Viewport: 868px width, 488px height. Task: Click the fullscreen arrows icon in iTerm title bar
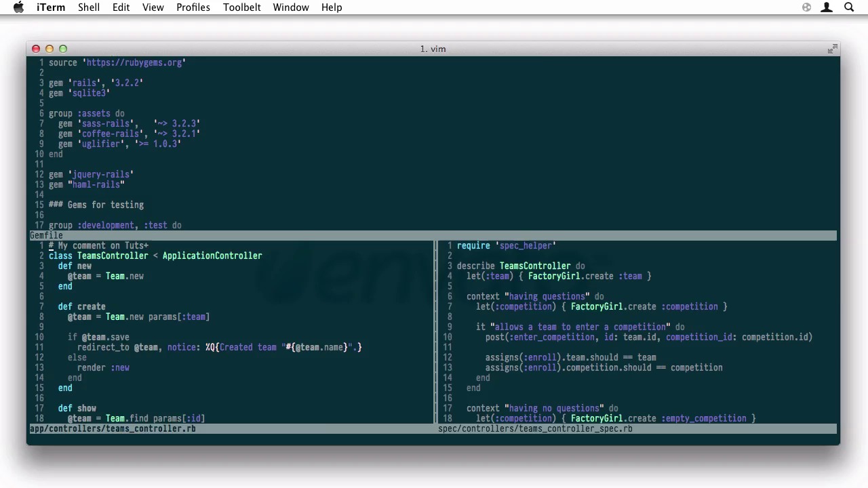pos(832,49)
